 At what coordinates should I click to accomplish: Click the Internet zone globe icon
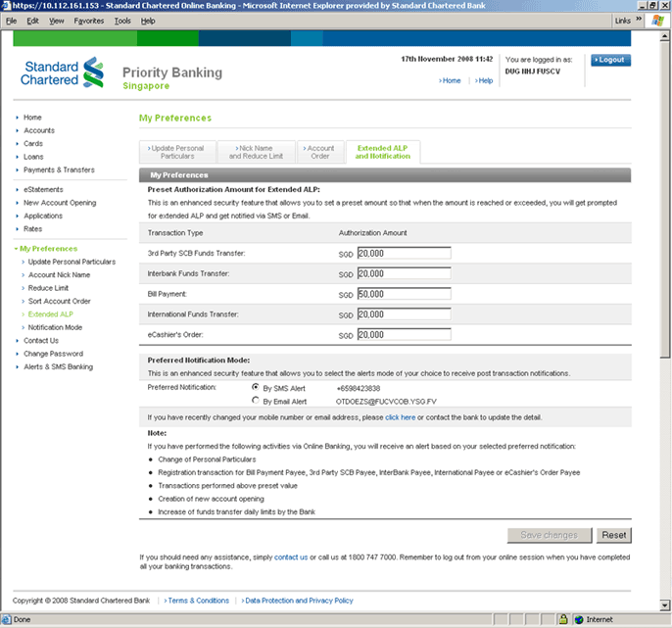[x=579, y=619]
